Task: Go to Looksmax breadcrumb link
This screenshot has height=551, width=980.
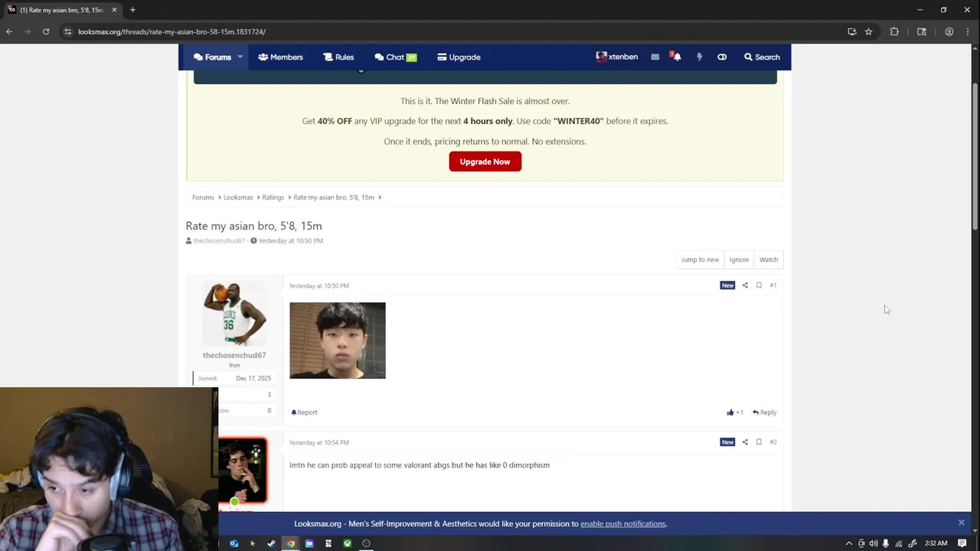Action: (x=238, y=197)
